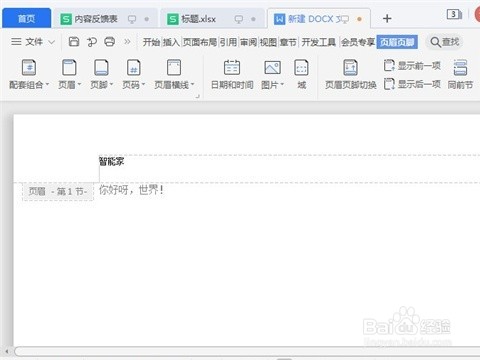Expand the dropdown arrow beside 文件
This screenshot has height=360, width=480.
[x=51, y=42]
